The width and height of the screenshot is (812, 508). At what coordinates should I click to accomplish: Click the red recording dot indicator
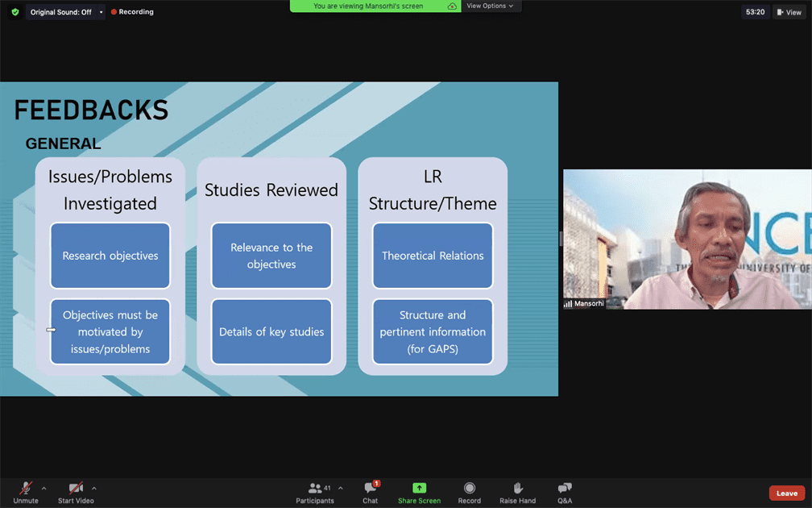113,11
